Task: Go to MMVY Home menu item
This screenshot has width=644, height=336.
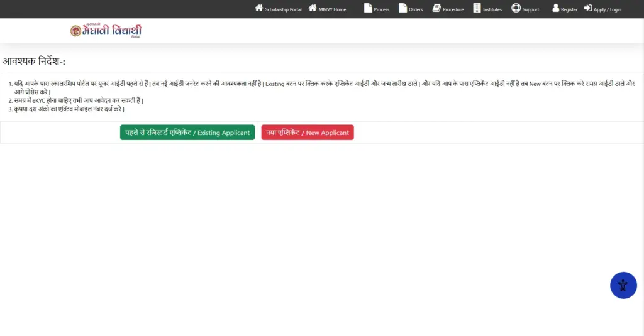Action: (332, 9)
